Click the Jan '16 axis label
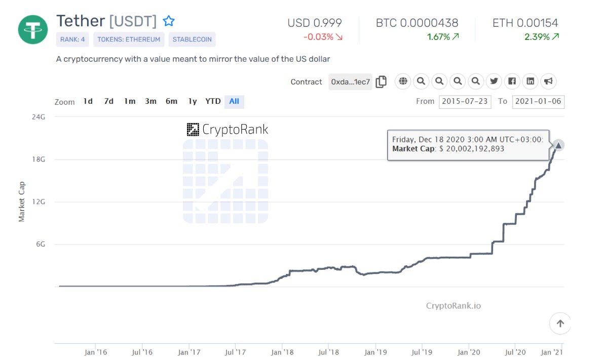 coord(96,352)
